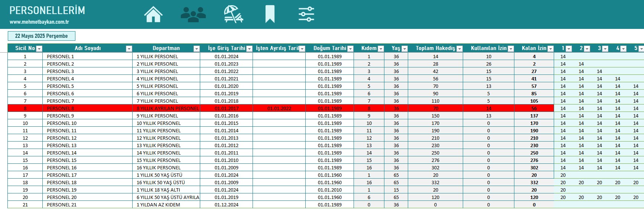The height and width of the screenshot is (209, 644).
Task: Select the red PERSONEL 8 name cell
Action: [87, 108]
